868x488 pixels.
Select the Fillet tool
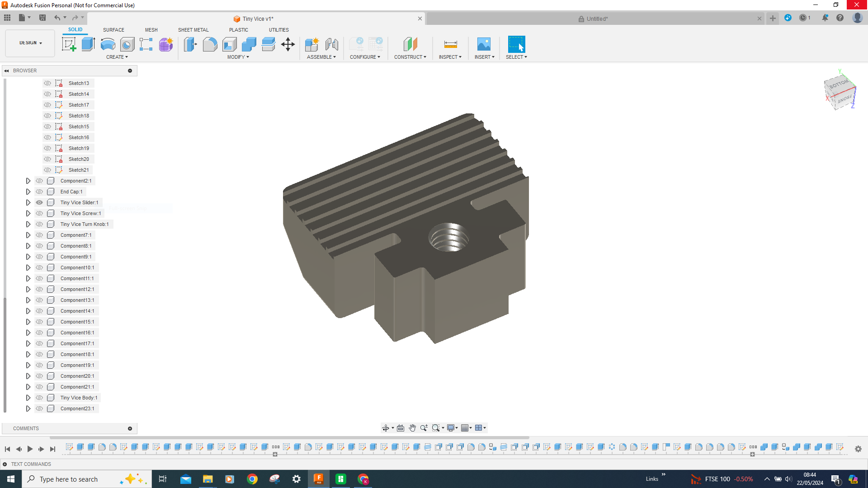tap(210, 44)
